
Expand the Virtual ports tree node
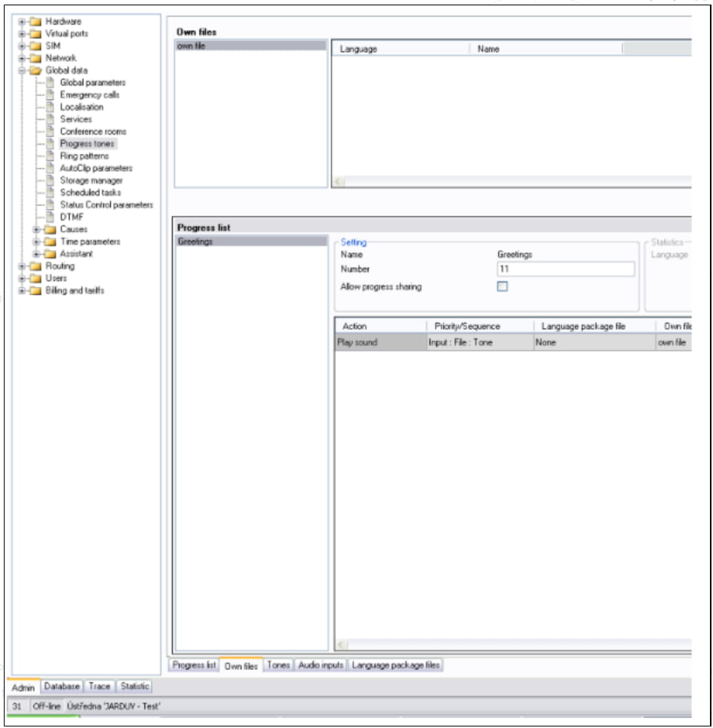tap(21, 34)
